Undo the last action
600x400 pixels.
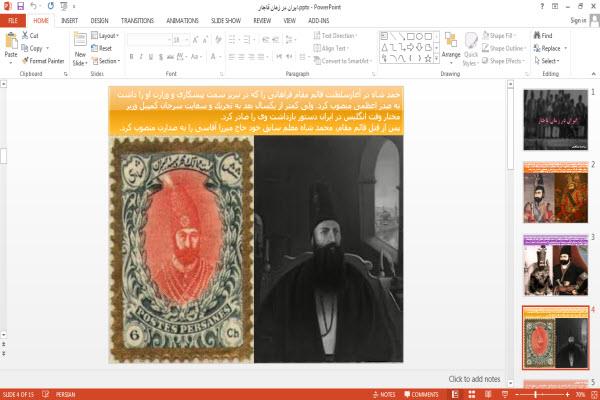point(34,6)
